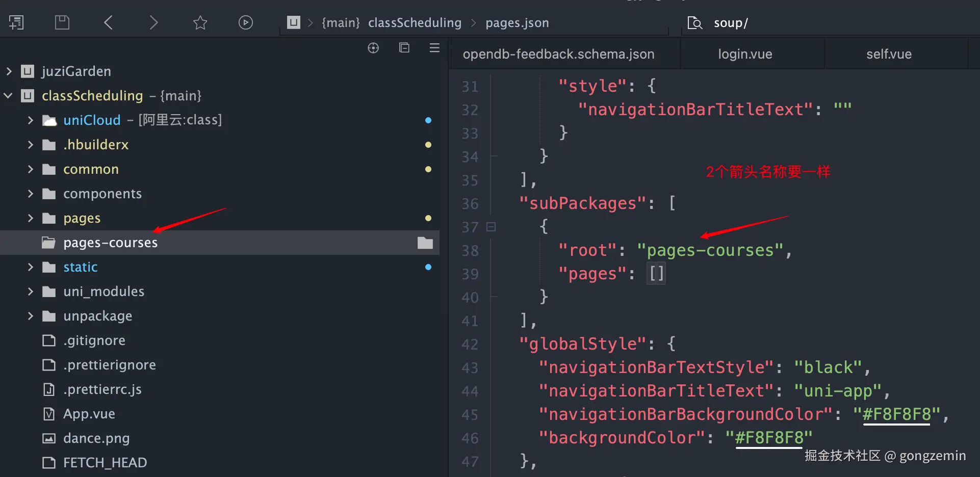Click the uniCloud cloud folder icon
Image resolution: width=980 pixels, height=477 pixels.
pyautogui.click(x=49, y=121)
